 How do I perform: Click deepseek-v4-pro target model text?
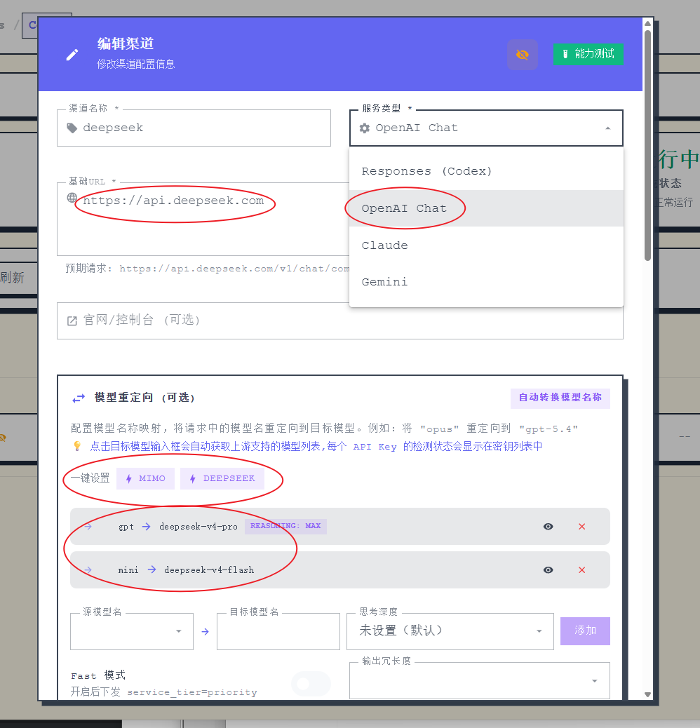(198, 527)
